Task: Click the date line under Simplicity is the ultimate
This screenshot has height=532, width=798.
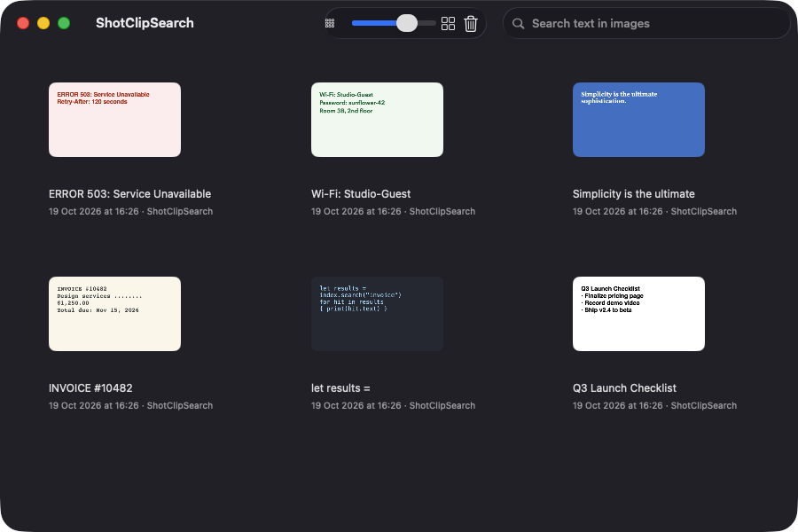Action: tap(655, 211)
